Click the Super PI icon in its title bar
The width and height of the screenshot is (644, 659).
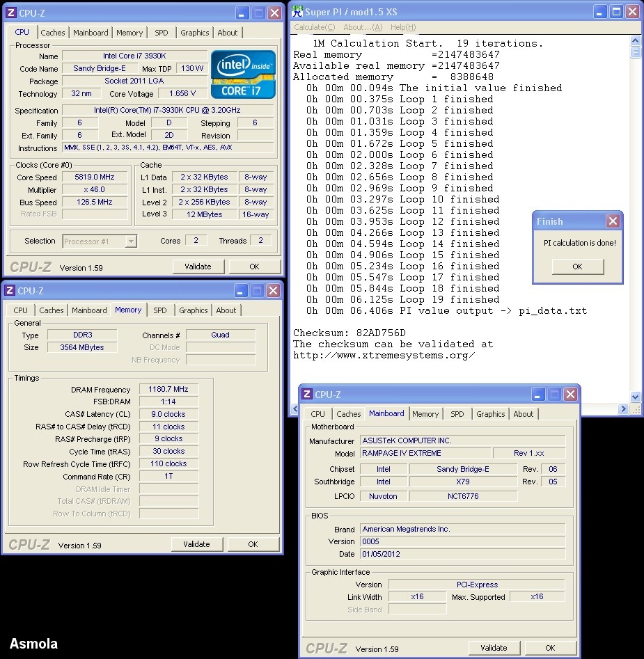(297, 11)
